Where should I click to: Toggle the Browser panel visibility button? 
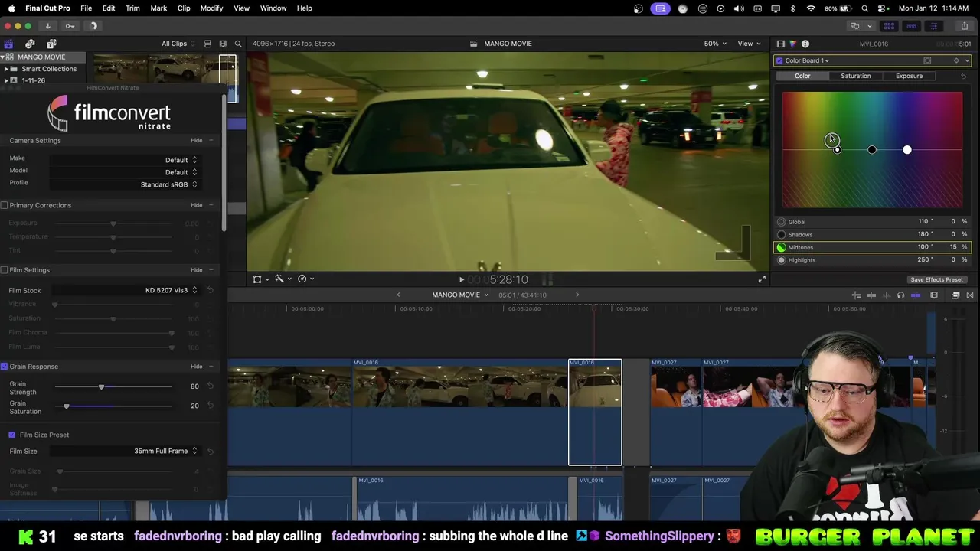(889, 26)
